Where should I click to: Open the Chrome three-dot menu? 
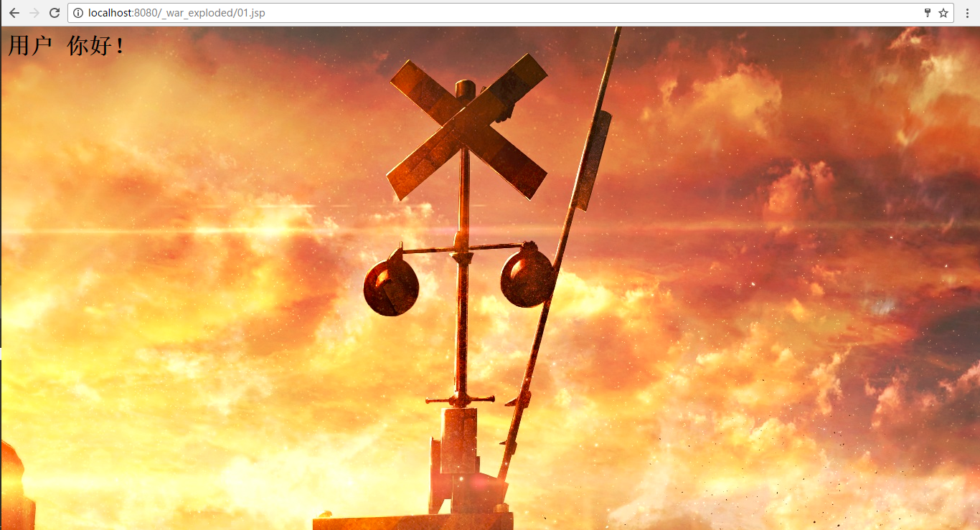tap(967, 13)
